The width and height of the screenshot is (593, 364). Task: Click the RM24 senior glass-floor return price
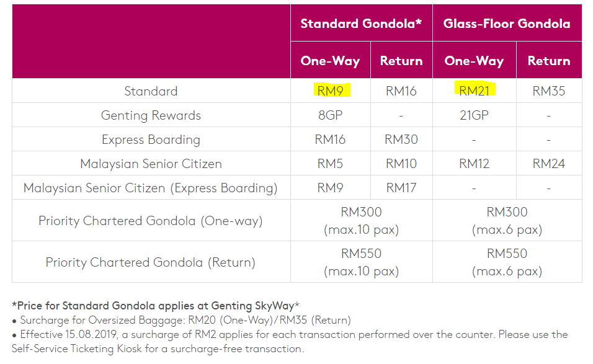pos(549,164)
